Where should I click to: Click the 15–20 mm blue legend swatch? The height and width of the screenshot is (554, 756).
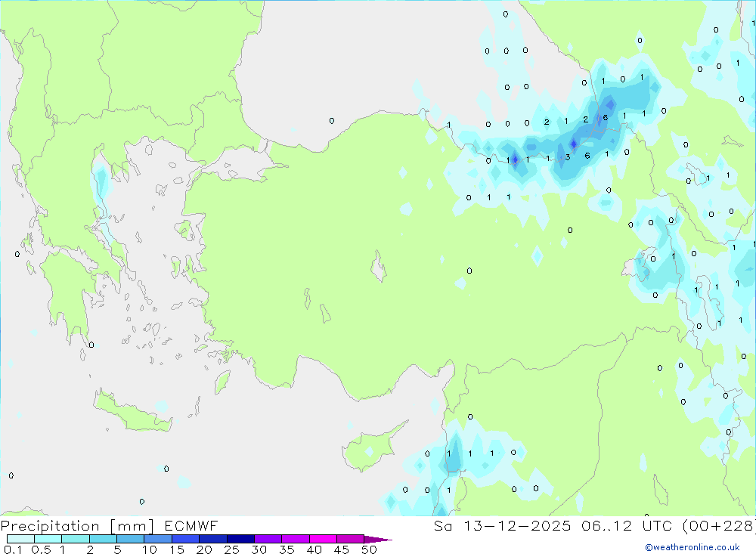(x=186, y=539)
